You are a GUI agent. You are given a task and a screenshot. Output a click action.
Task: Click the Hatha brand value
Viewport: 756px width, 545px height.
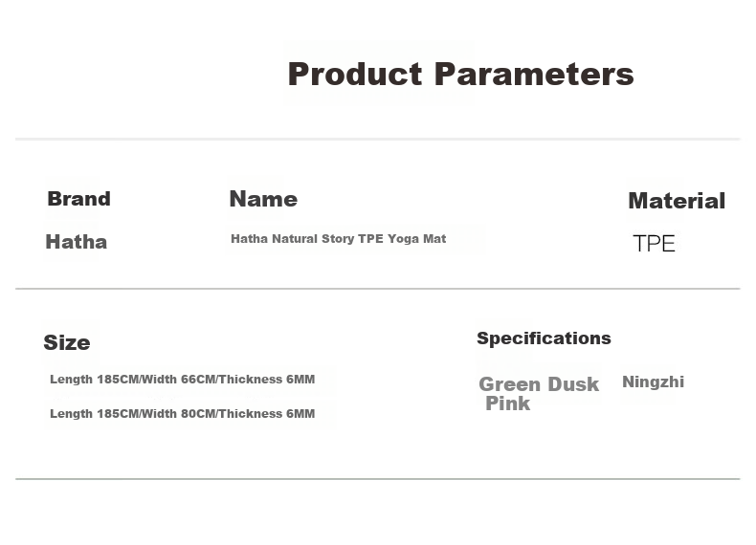pos(77,242)
